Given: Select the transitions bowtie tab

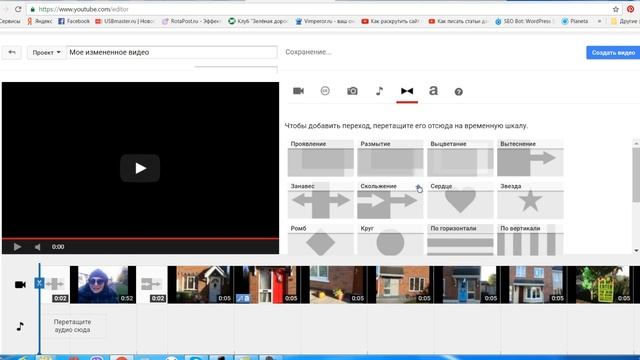Looking at the screenshot, I should pos(407,91).
